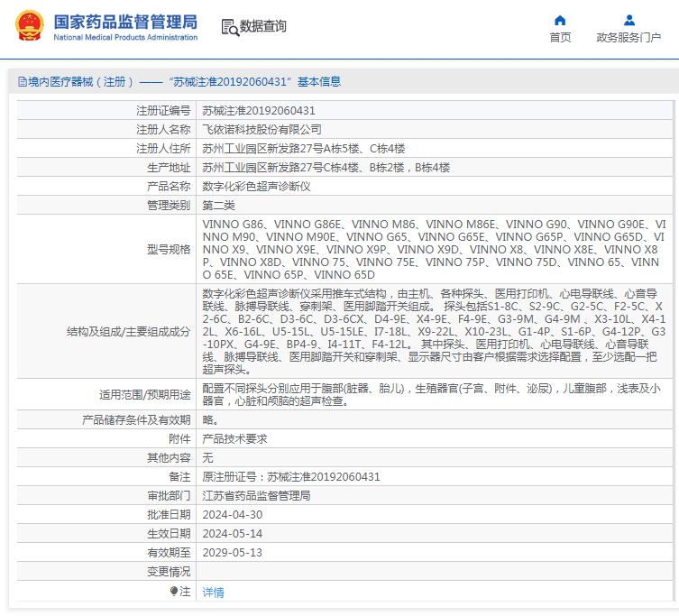Screen dimensions: 679x616
Task: Click the 批准日期 label
Action: 169,515
